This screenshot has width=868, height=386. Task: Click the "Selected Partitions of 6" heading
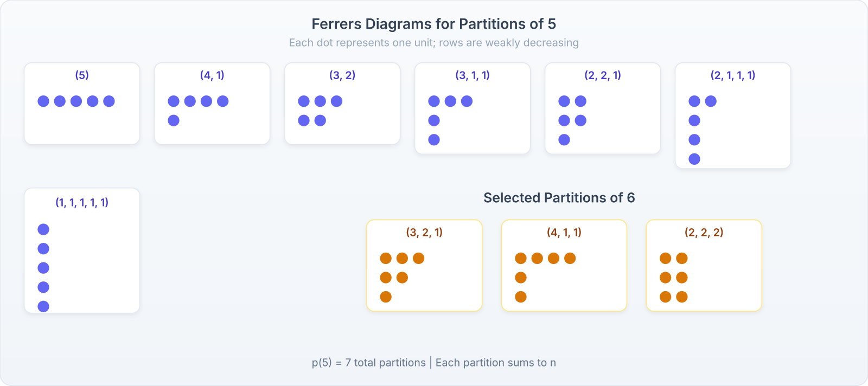[559, 198]
